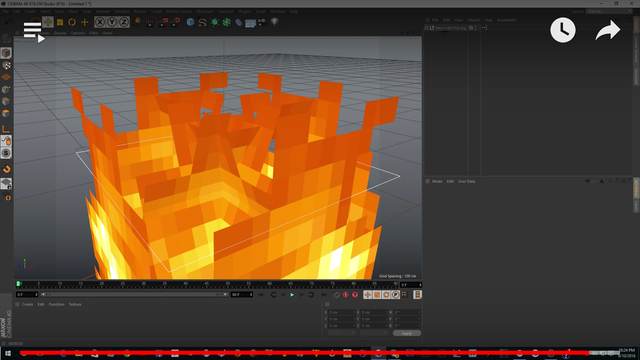Open size mode dropdown beside Apply

(x=374, y=333)
